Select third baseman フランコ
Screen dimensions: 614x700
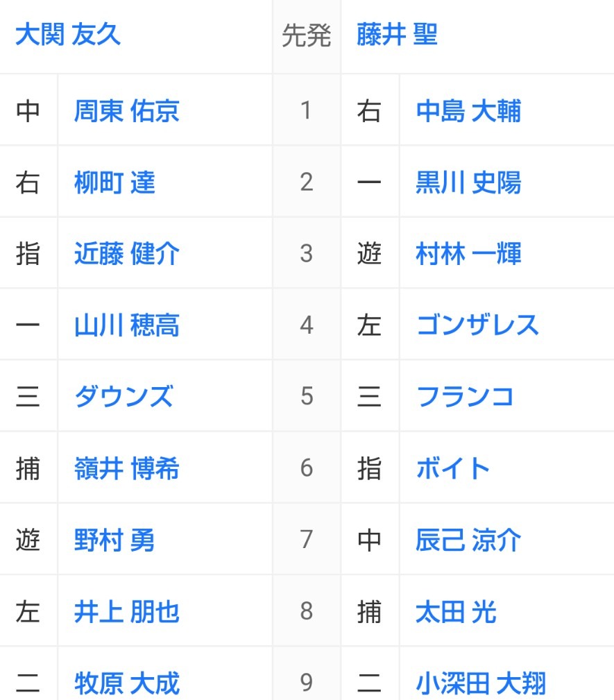[x=465, y=397]
